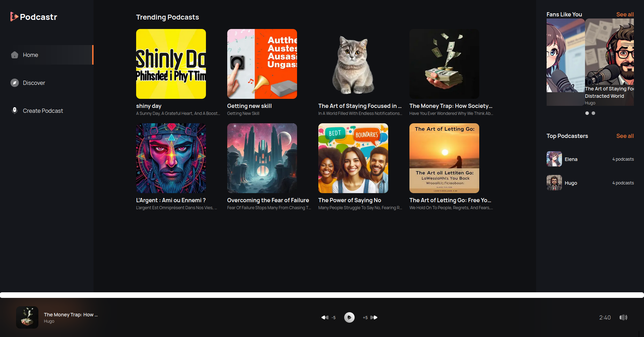644x337 pixels.
Task: Go to the Discover menu item
Action: 34,83
